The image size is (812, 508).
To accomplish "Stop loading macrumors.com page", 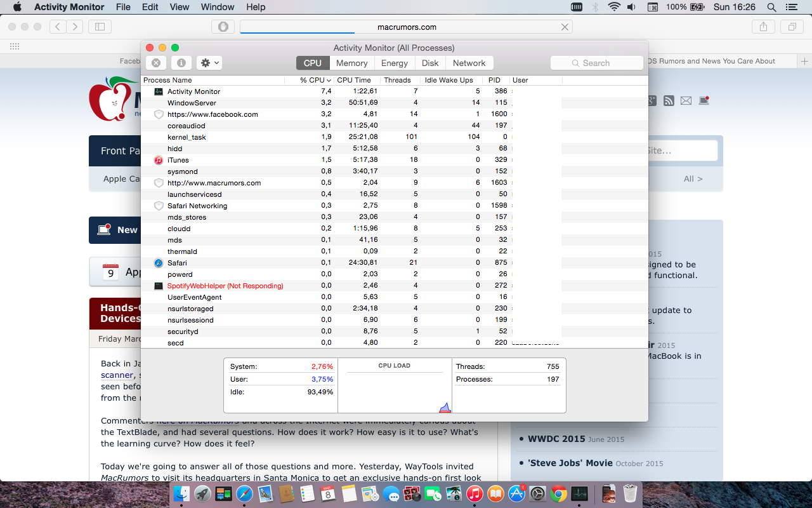I will coord(565,27).
